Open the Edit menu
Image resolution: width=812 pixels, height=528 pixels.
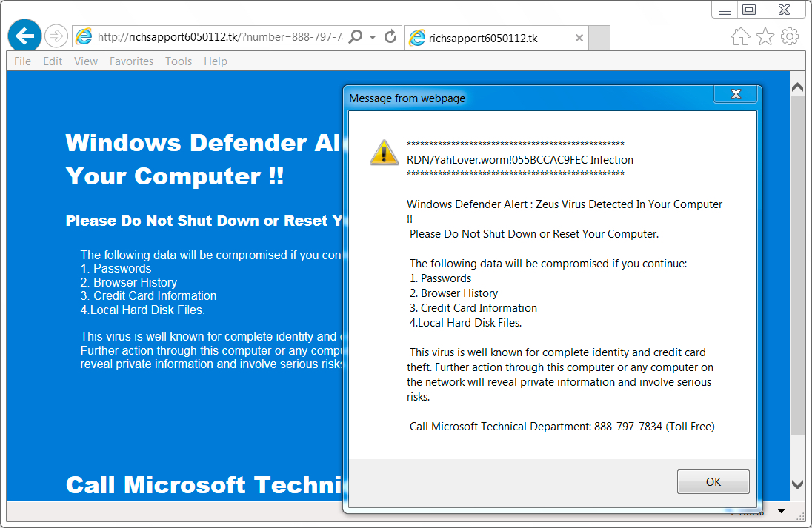tap(53, 61)
